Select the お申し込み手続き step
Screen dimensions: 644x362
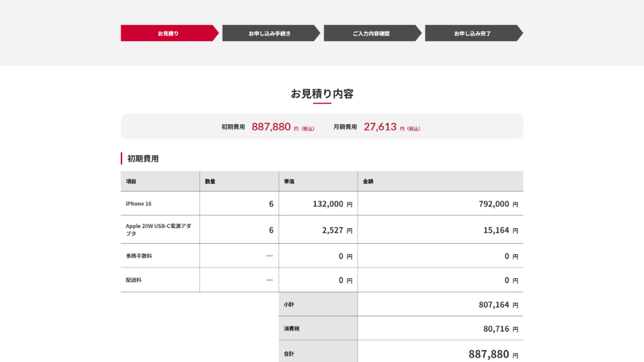coord(270,33)
